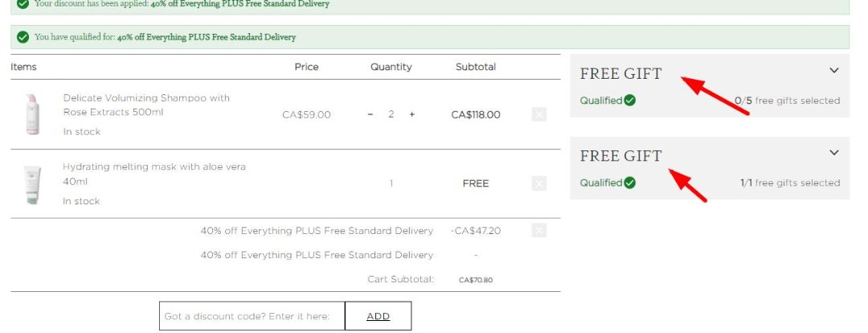
Task: Click the green check icon beside 'You have qualified for'
Action: pos(23,37)
